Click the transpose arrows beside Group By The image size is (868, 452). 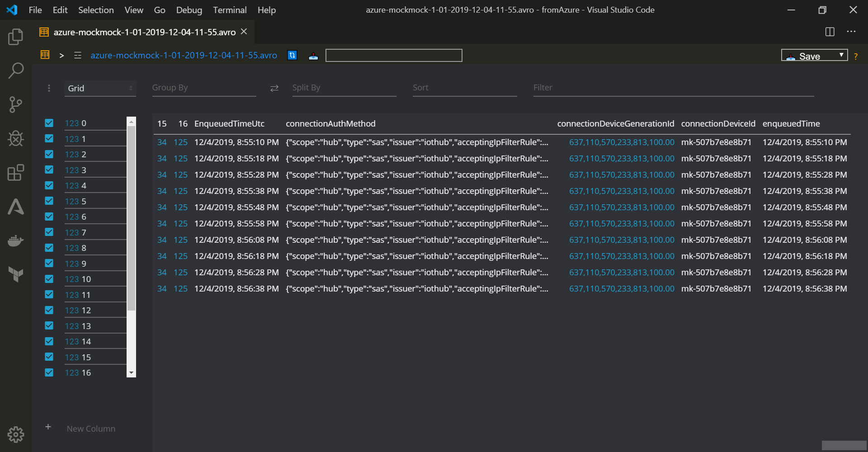[274, 88]
